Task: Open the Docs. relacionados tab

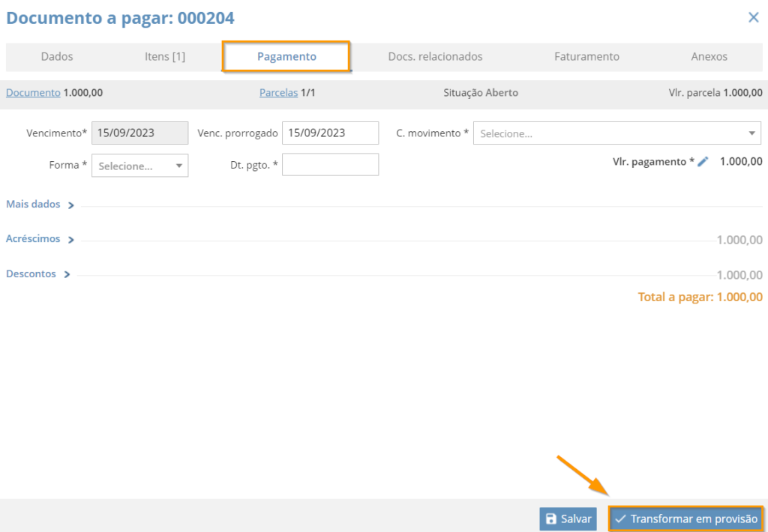Action: [x=435, y=56]
